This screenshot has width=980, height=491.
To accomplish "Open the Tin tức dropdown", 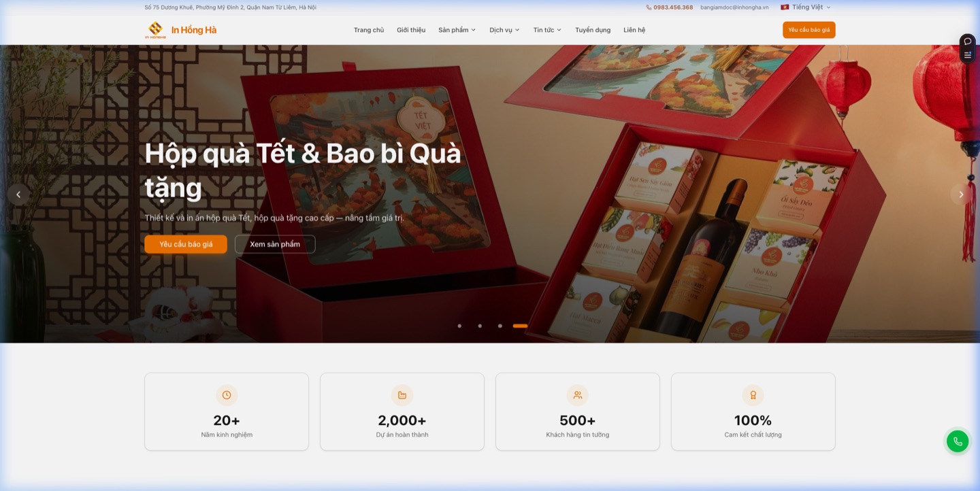I will pyautogui.click(x=547, y=30).
